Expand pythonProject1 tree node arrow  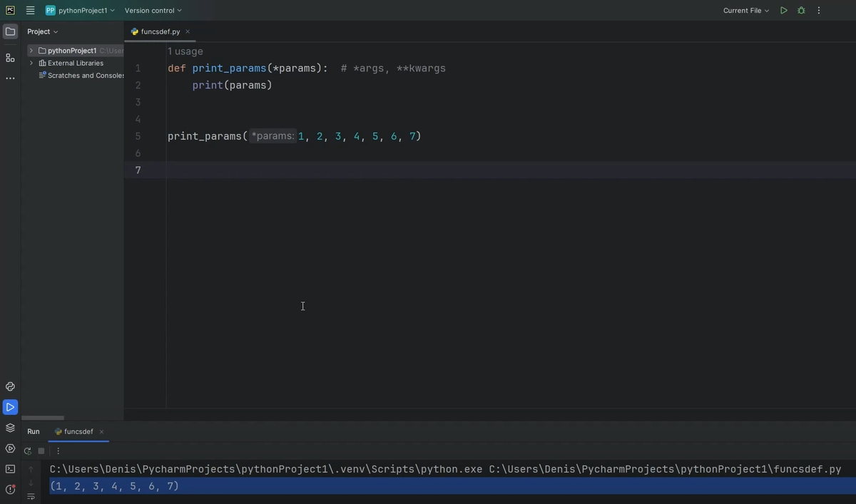point(31,51)
